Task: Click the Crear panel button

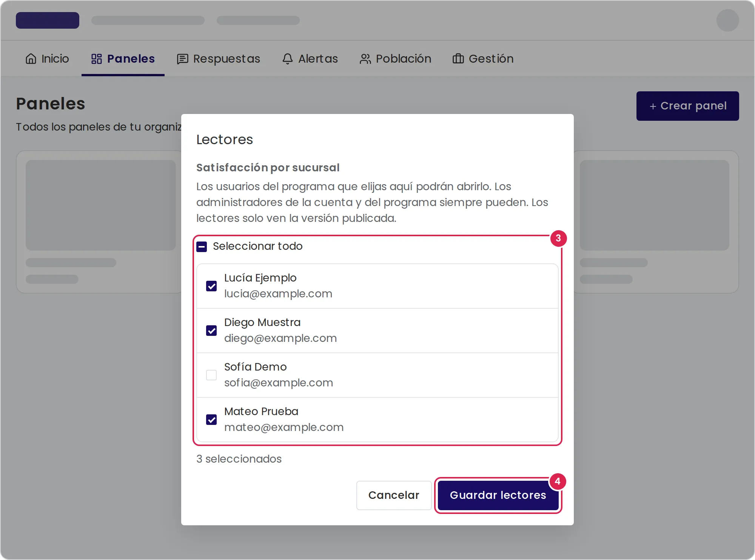Action: coord(688,106)
